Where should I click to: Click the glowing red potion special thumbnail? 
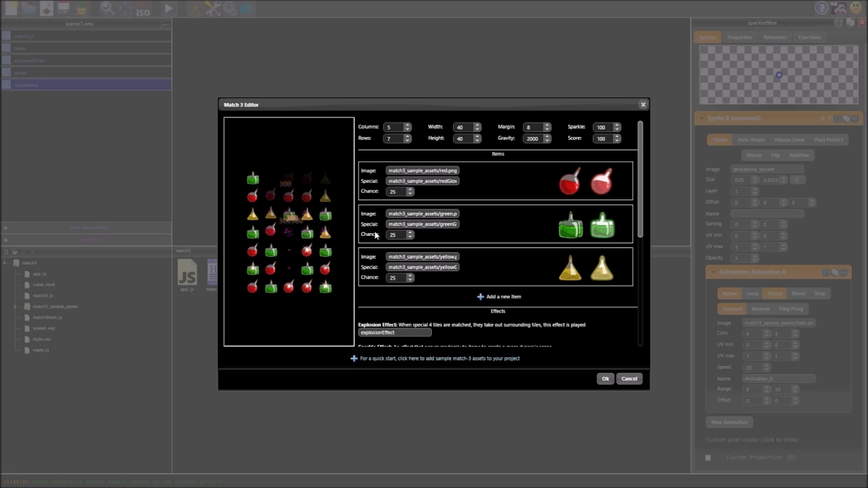point(601,182)
